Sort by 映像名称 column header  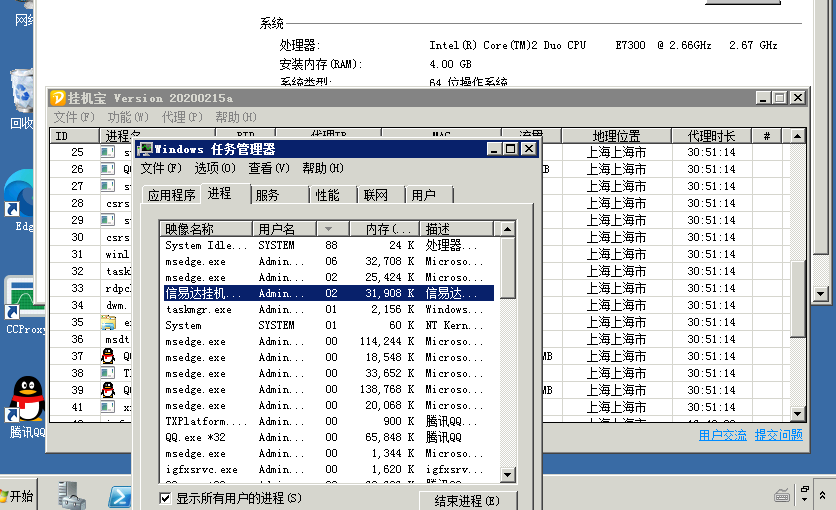pos(206,229)
